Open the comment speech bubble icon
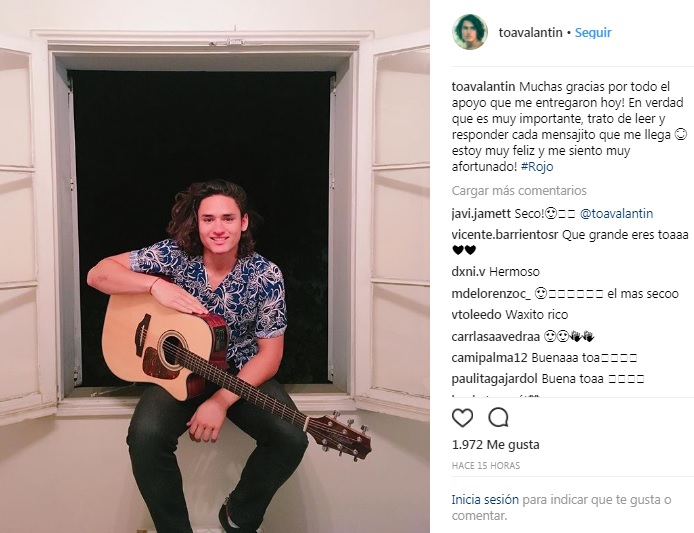Image resolution: width=694 pixels, height=533 pixels. pos(498,417)
